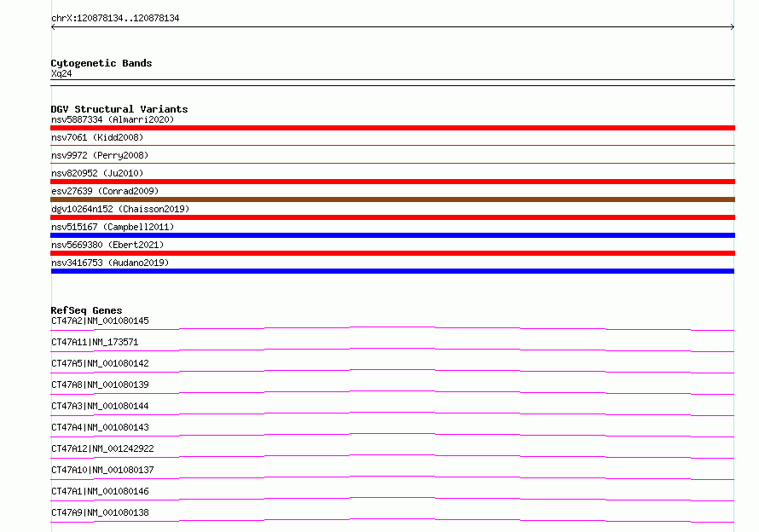
Task: Click the magenta gene line for CT47A2
Action: coord(392,329)
